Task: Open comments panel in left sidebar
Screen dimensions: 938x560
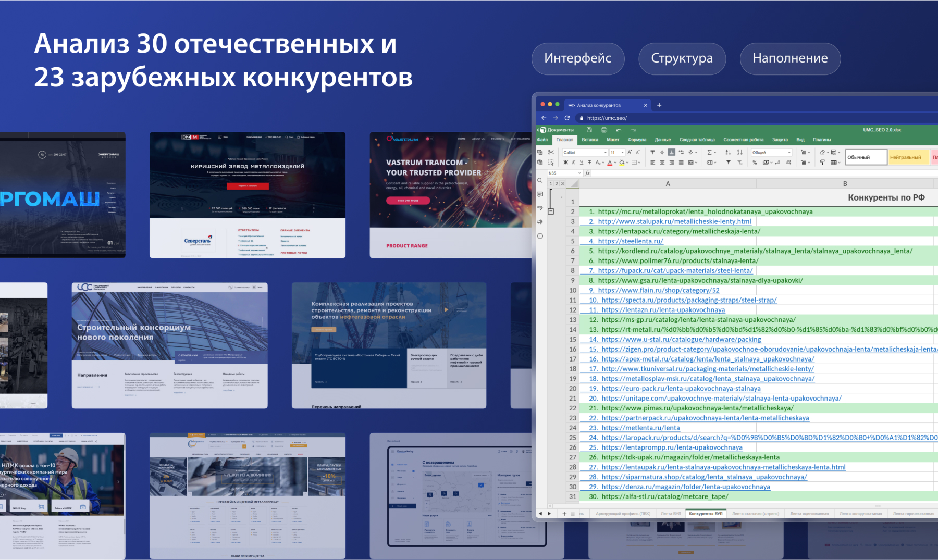Action: tap(540, 194)
